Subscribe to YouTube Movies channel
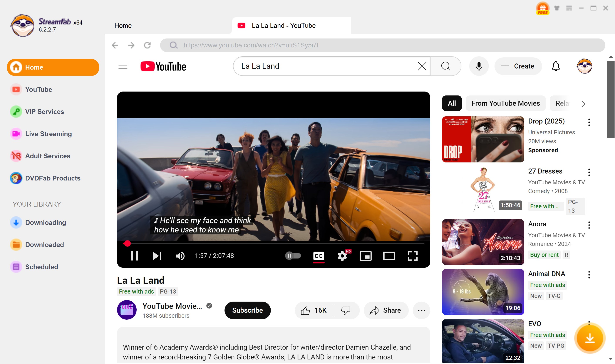This screenshot has height=364, width=615. (x=247, y=310)
